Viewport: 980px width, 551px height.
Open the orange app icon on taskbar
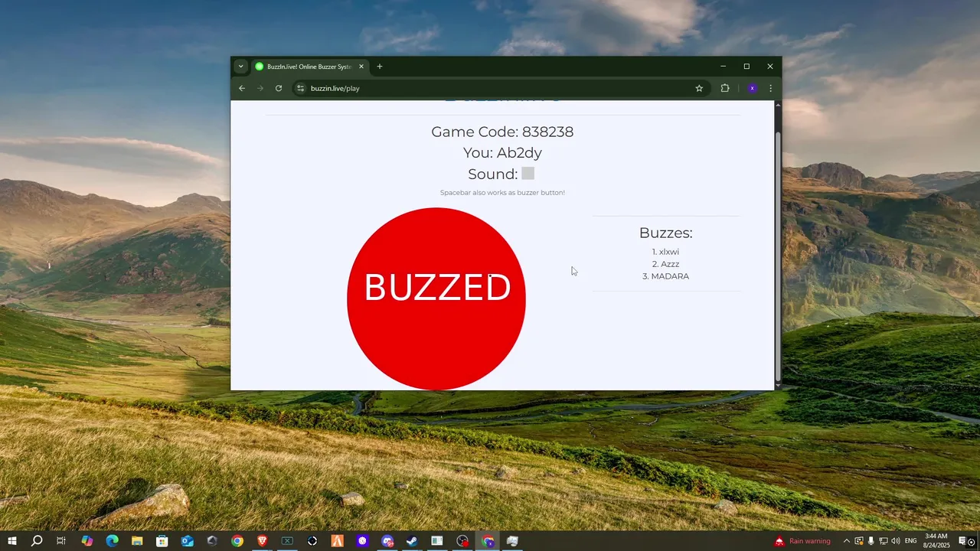pyautogui.click(x=338, y=541)
